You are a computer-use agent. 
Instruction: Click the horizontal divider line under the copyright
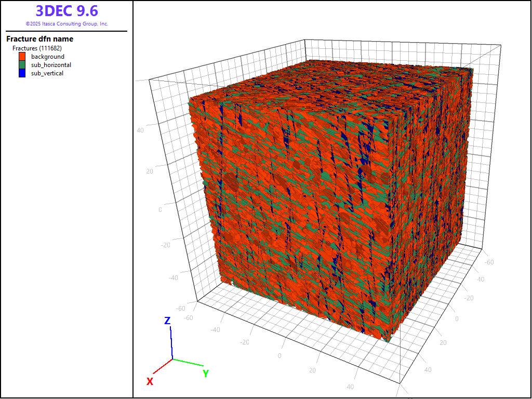(66, 31)
